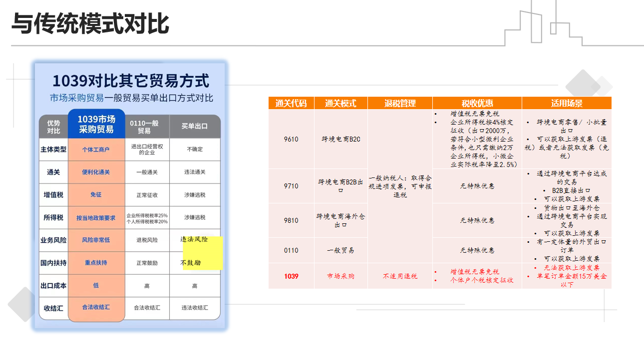Screen dimensions: 644x337
Task: Select the 合法收结汇 cell in the orange column
Action: (96, 307)
